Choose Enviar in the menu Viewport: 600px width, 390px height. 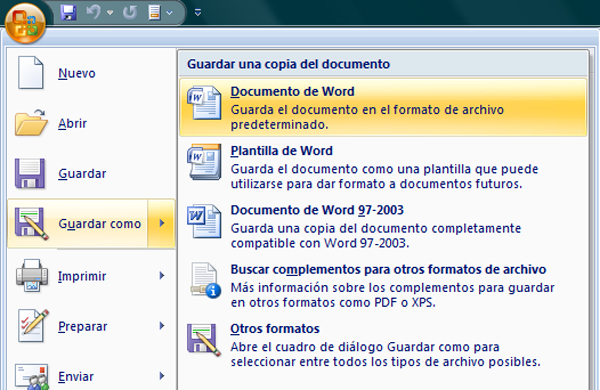tap(76, 377)
